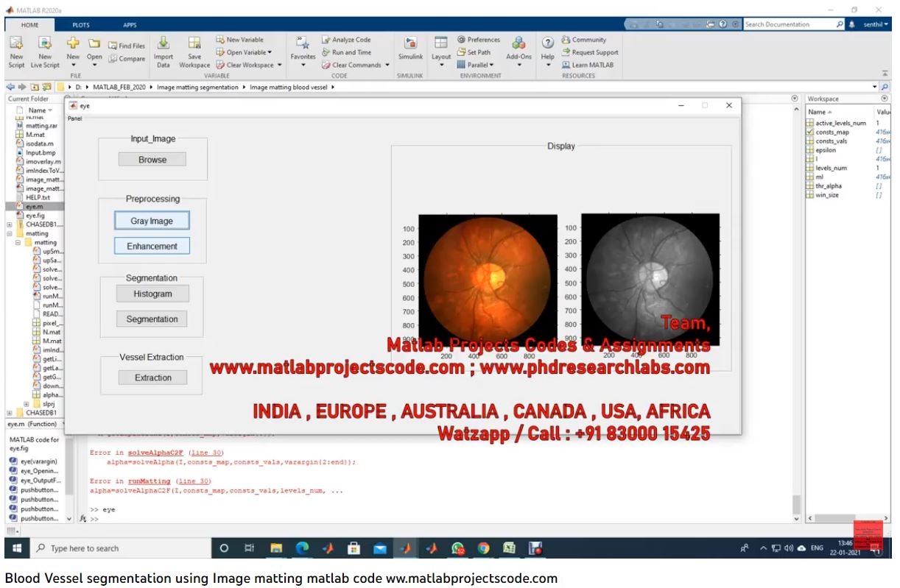Click the Preferences gear icon
The height and width of the screenshot is (588, 900).
pos(462,40)
